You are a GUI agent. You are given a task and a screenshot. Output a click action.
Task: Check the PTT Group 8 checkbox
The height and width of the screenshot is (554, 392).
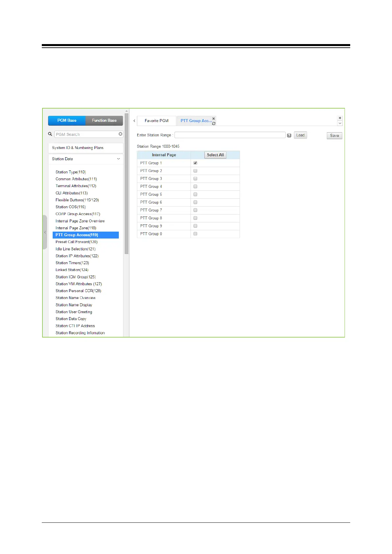click(x=196, y=218)
